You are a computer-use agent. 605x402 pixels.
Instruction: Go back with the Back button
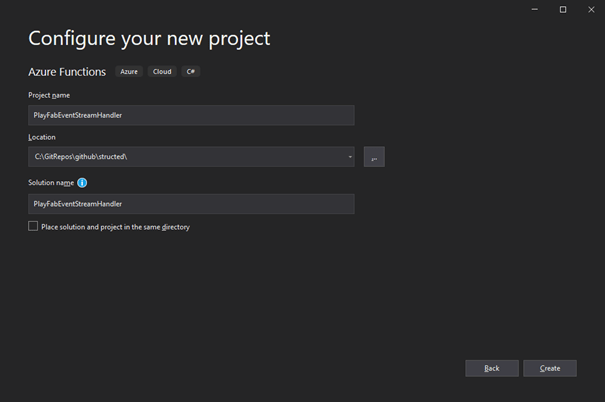pyautogui.click(x=491, y=368)
